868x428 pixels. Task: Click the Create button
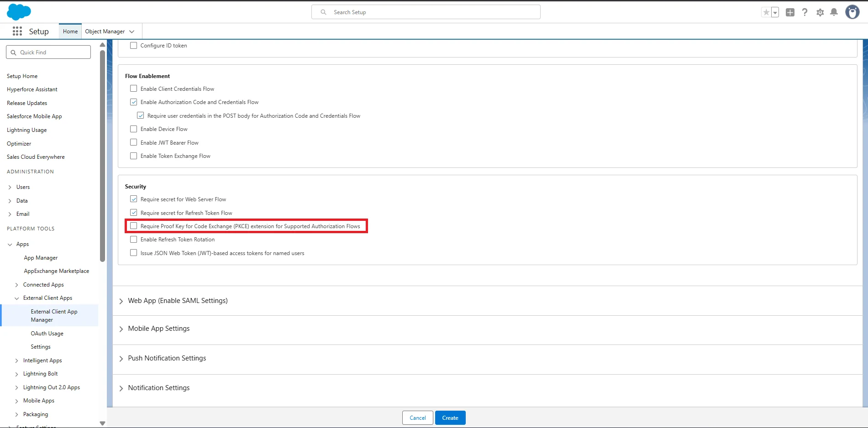point(450,418)
